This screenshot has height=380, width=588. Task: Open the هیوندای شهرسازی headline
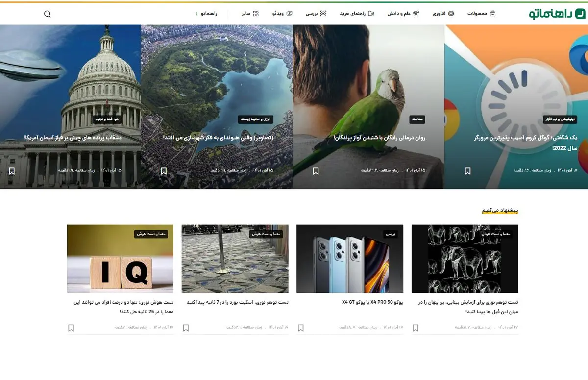click(x=218, y=138)
